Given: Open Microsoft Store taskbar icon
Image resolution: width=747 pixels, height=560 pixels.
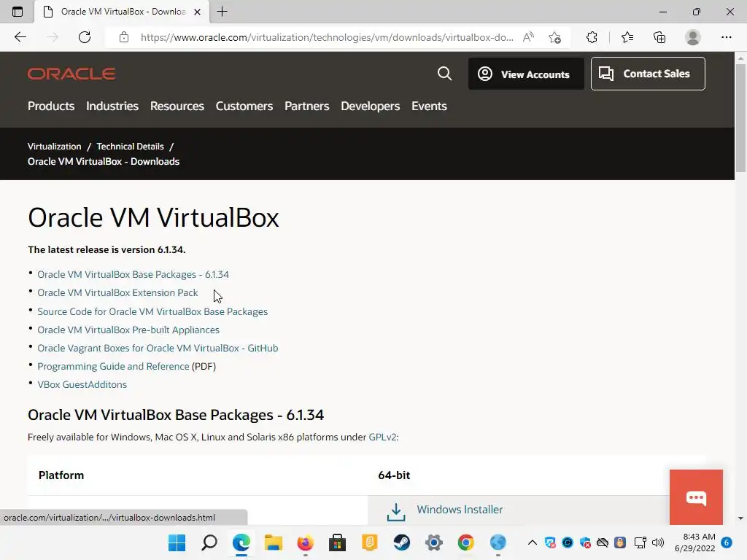Looking at the screenshot, I should coord(337,542).
